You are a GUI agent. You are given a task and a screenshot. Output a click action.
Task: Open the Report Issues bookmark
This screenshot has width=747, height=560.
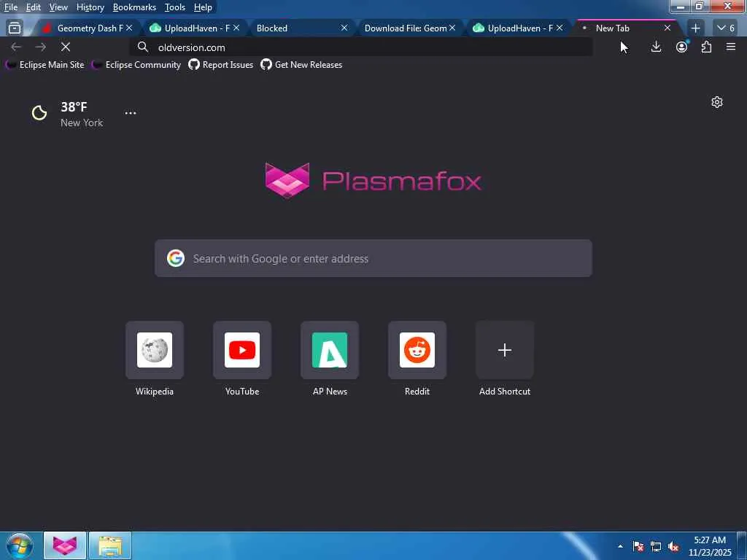(x=221, y=65)
